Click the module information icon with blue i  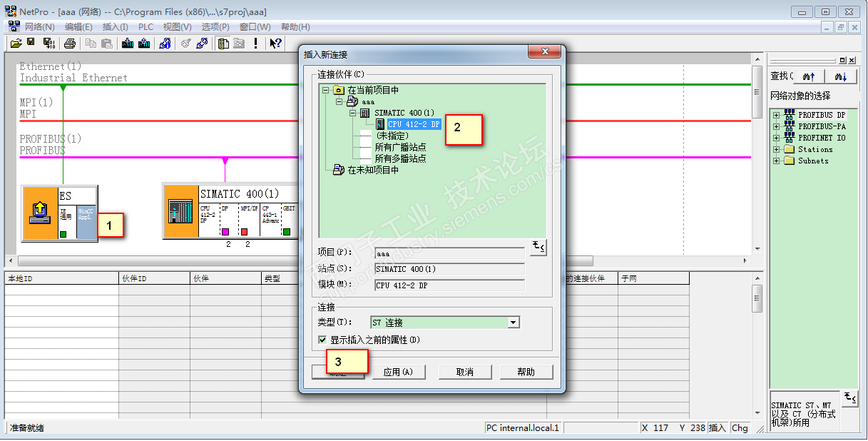[165, 44]
